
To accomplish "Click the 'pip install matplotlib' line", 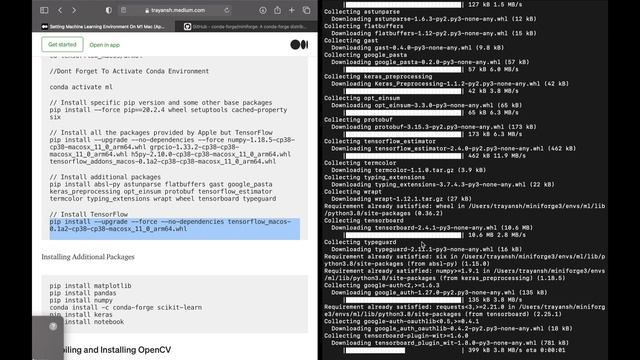I will point(90,286).
